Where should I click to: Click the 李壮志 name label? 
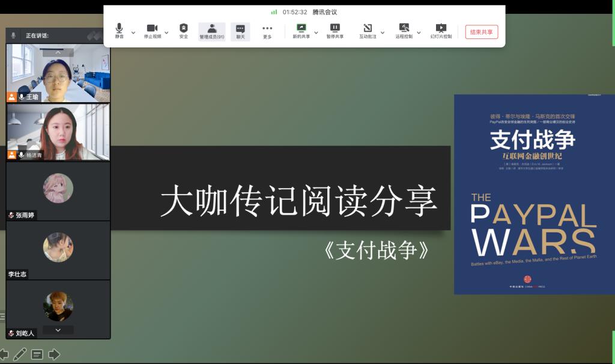tap(17, 274)
